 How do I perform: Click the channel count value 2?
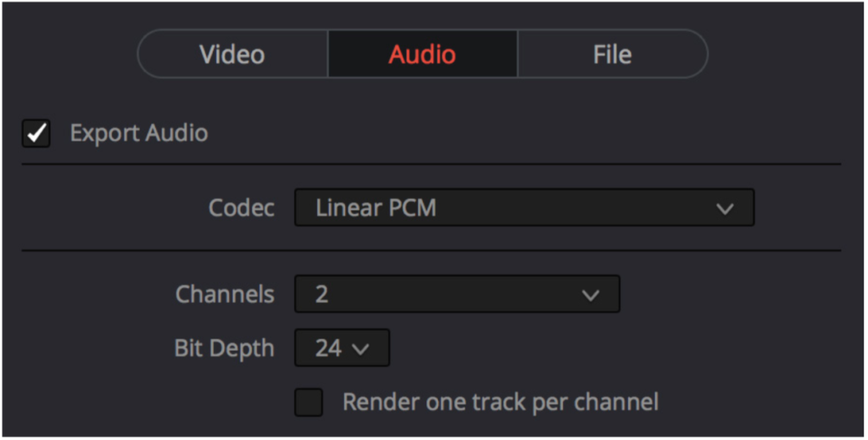coord(321,294)
